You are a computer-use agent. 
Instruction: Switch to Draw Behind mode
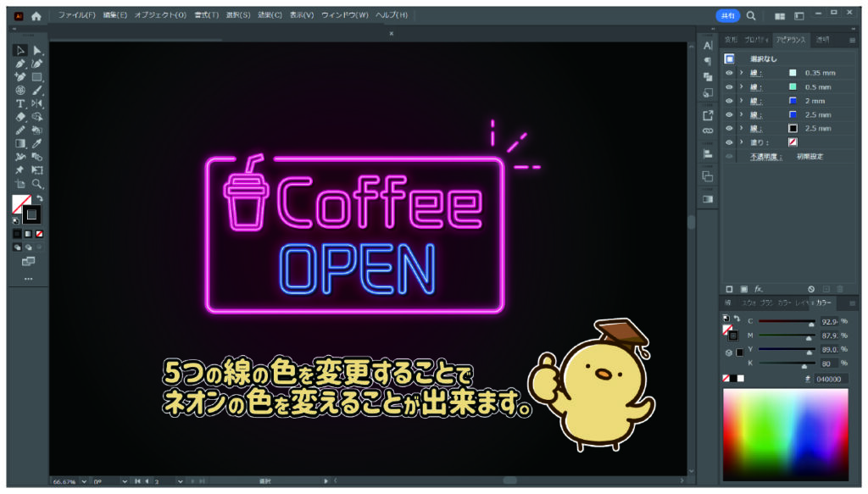tap(28, 247)
